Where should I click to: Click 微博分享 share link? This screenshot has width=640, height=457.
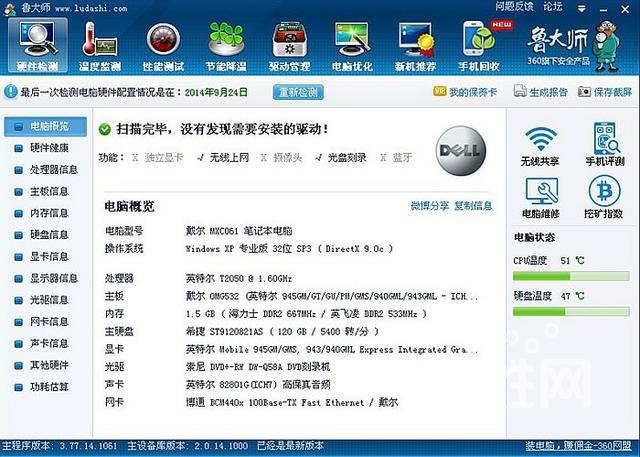[430, 206]
